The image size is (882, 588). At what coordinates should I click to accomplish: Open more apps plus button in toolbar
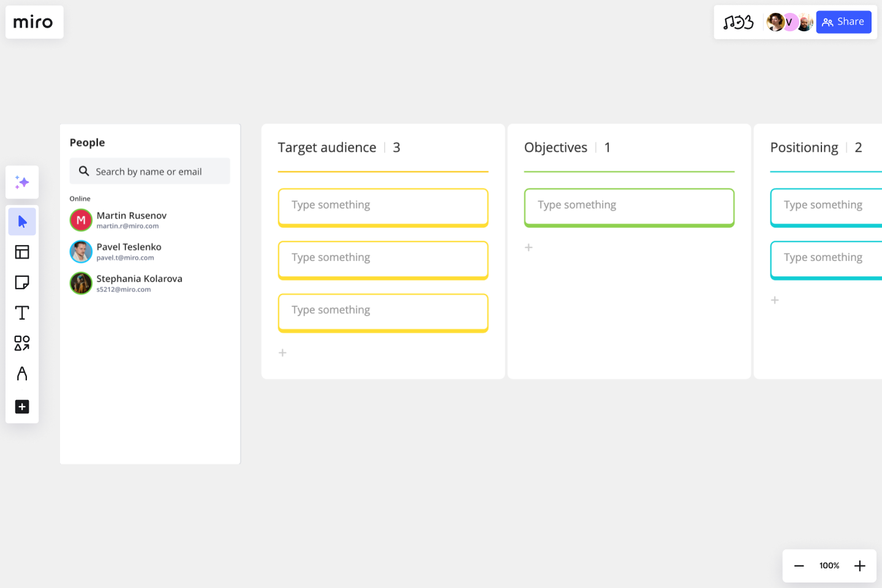tap(22, 407)
